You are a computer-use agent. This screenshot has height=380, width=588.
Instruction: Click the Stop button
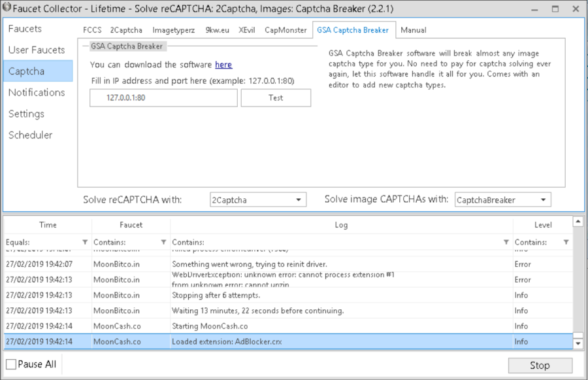(x=540, y=365)
